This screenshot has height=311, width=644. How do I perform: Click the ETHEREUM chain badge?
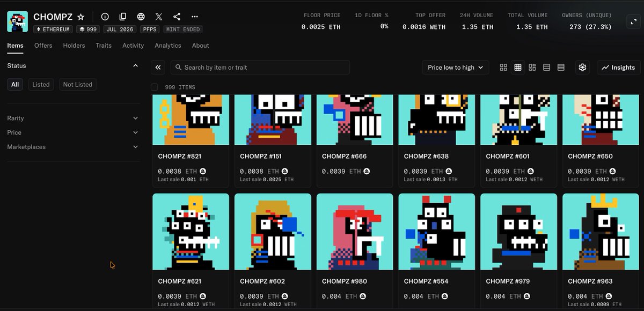click(53, 29)
